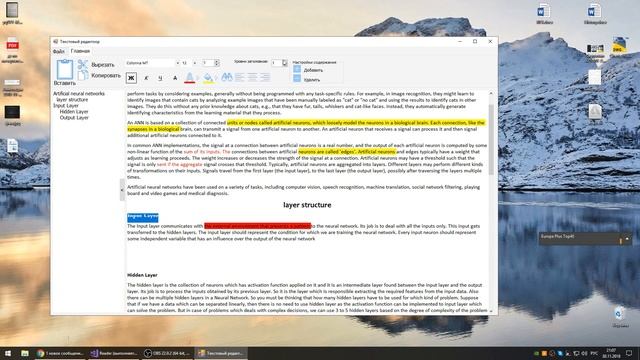Click the heading level value field
640x360 pixels.
tap(276, 63)
